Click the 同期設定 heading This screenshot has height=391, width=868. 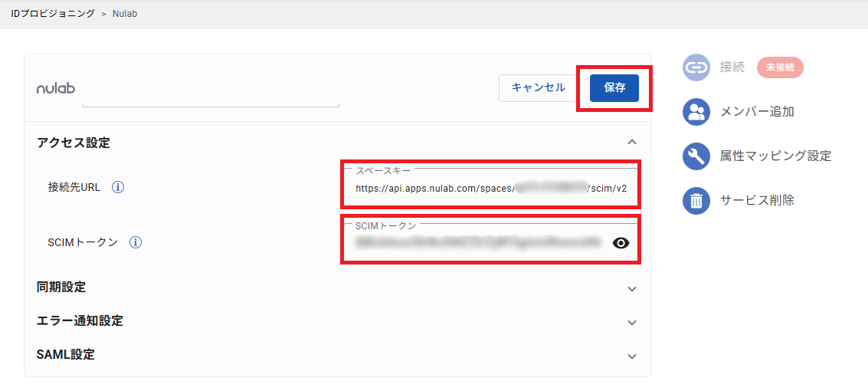(x=61, y=287)
